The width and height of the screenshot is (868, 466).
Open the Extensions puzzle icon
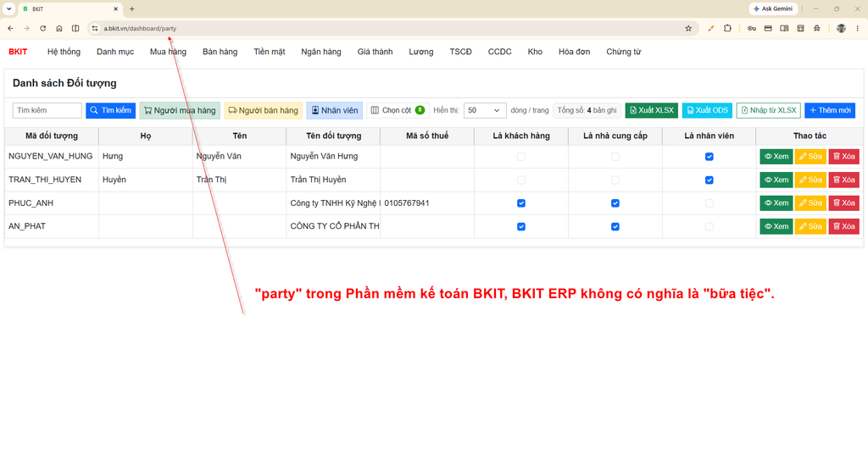(x=727, y=28)
